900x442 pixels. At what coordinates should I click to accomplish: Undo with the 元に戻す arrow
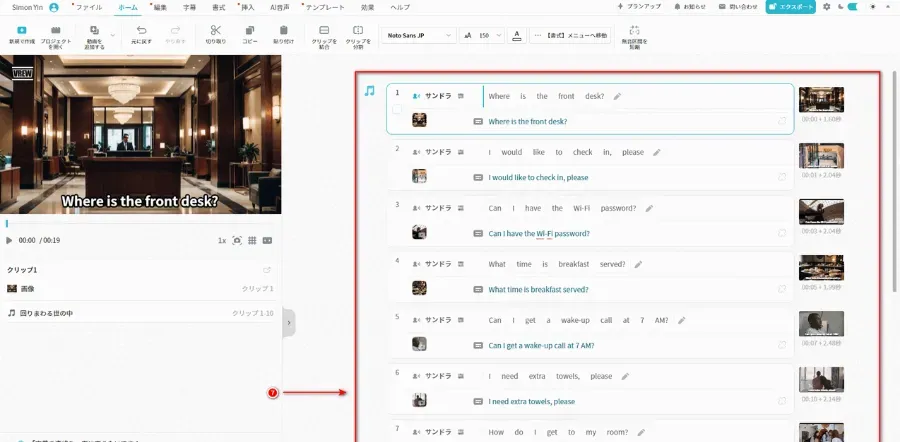coord(141,30)
